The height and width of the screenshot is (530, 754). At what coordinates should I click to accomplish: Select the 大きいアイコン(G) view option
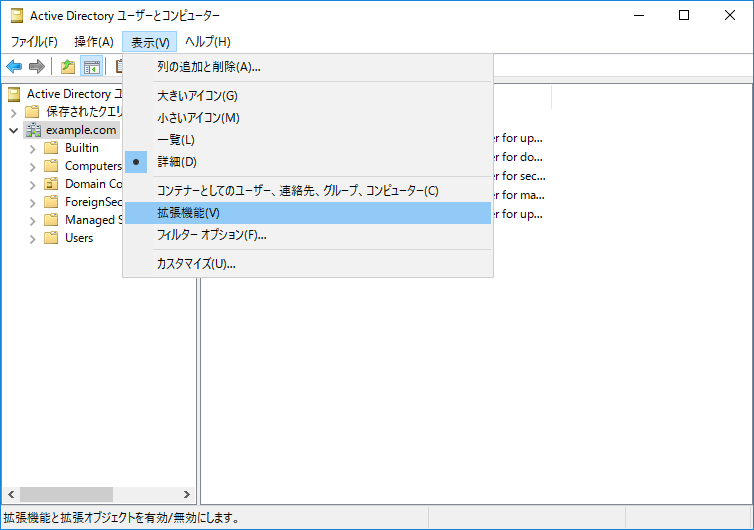click(x=308, y=96)
